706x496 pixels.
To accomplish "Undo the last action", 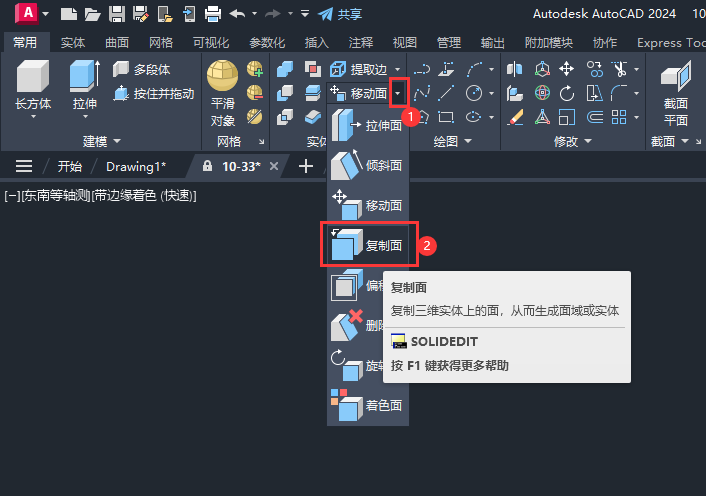I will click(237, 14).
